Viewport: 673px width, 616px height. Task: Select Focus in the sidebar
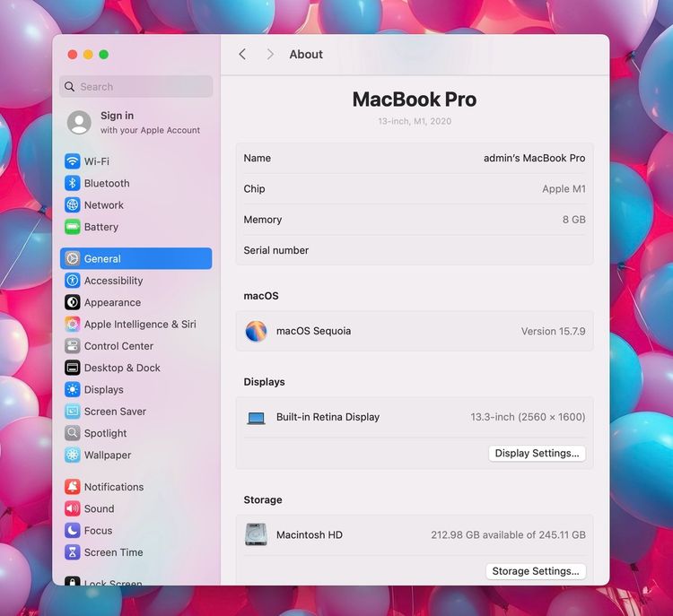136,531
